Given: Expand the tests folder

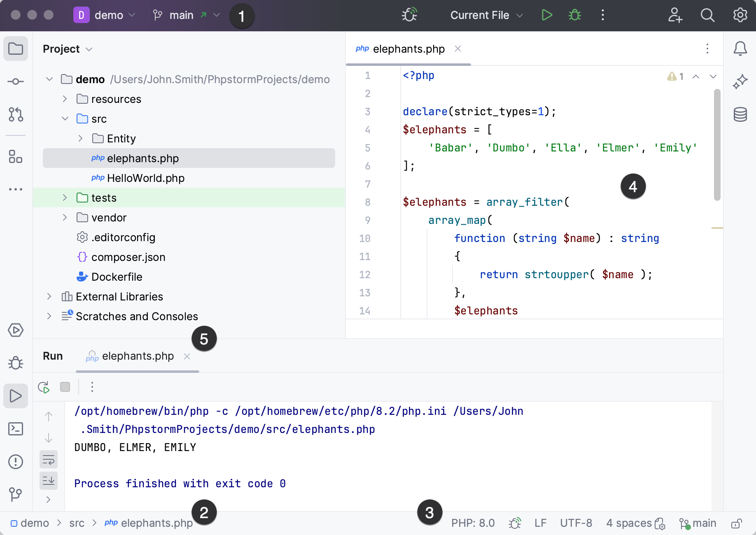Looking at the screenshot, I should pyautogui.click(x=64, y=198).
